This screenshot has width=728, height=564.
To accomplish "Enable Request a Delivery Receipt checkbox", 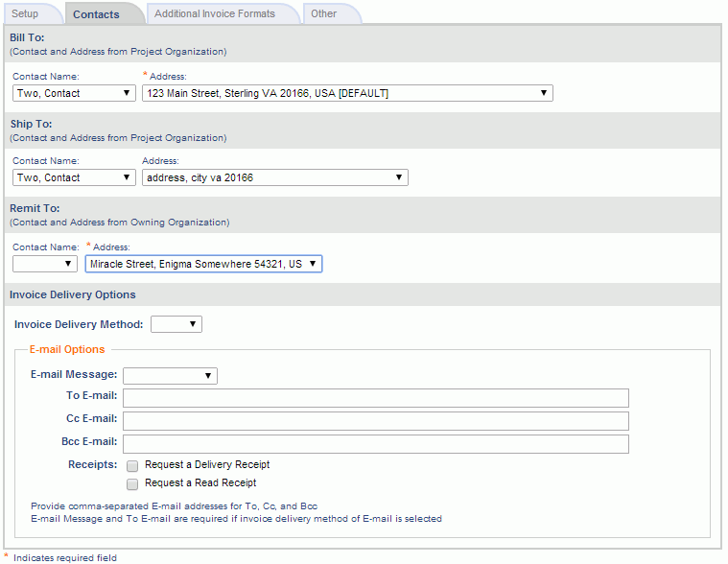I will 132,465.
